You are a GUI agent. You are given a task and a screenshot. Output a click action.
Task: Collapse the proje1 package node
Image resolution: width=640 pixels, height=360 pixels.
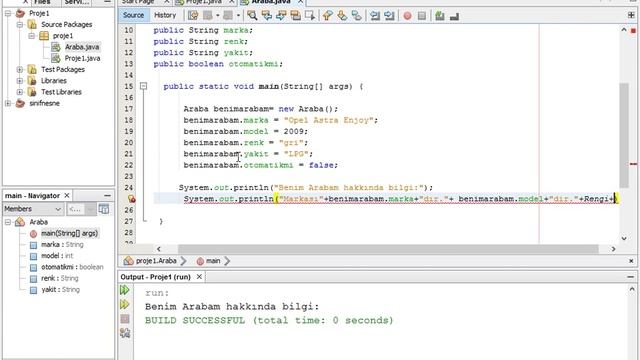coord(32,36)
